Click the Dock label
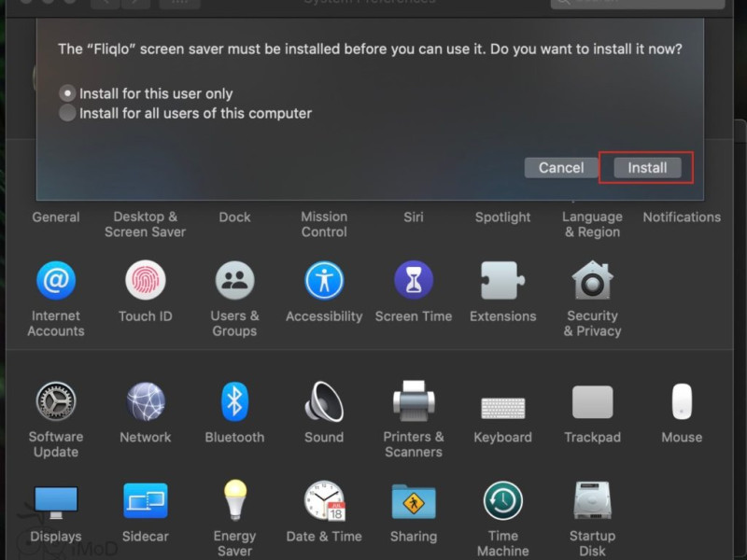 (x=234, y=217)
